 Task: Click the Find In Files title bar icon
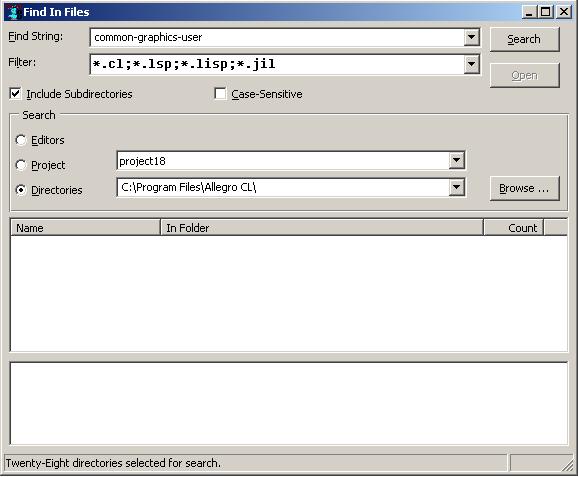tap(13, 12)
